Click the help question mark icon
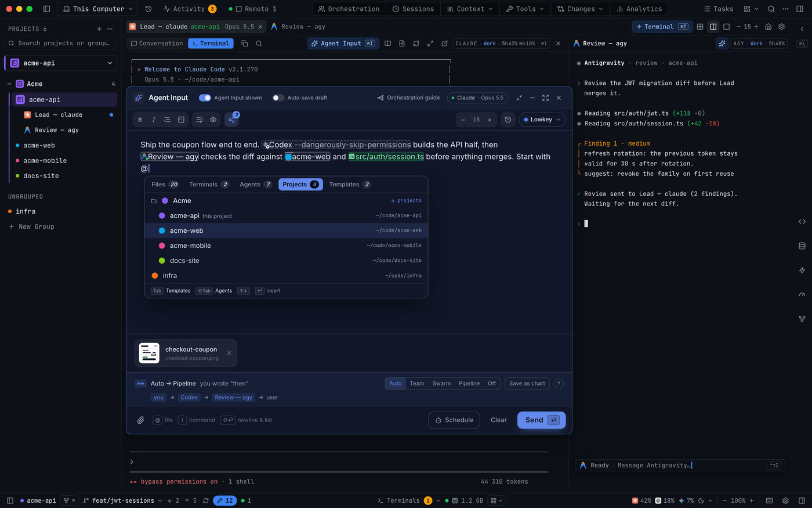This screenshot has width=812, height=508. [559, 383]
